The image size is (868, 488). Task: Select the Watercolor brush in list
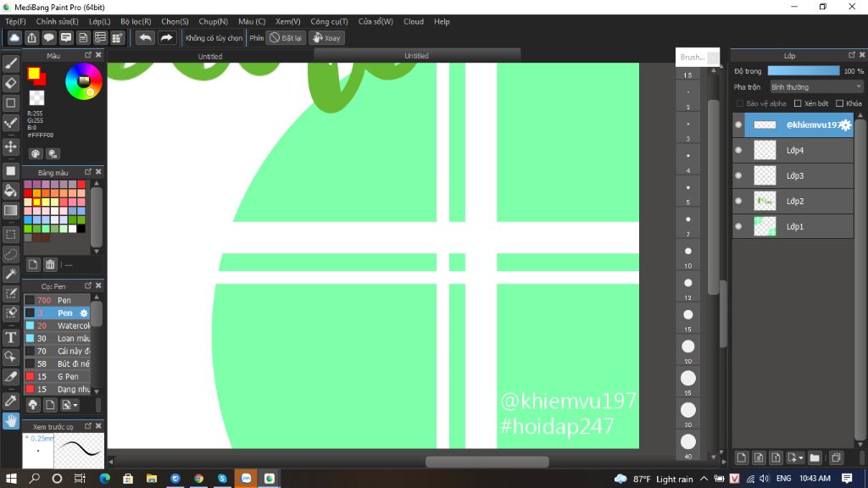pos(58,325)
